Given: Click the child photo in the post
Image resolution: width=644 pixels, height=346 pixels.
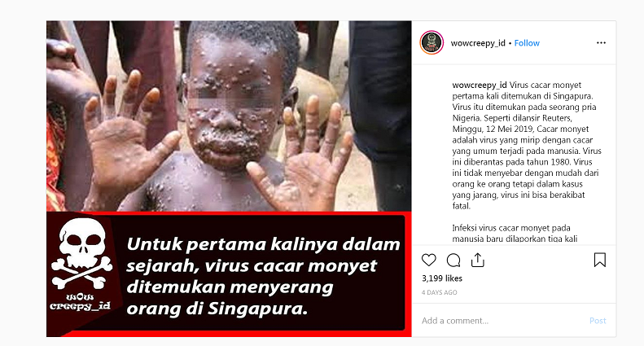Looking at the screenshot, I should tap(229, 116).
